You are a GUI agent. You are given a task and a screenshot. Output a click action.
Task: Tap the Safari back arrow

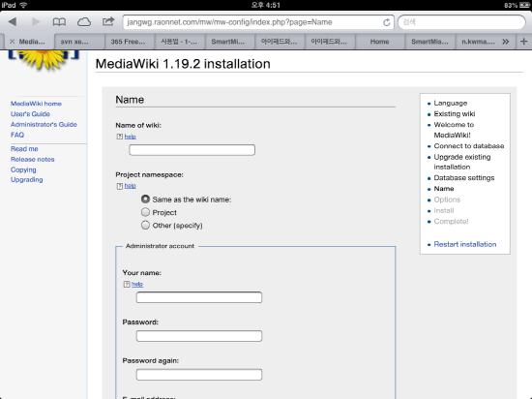click(13, 22)
